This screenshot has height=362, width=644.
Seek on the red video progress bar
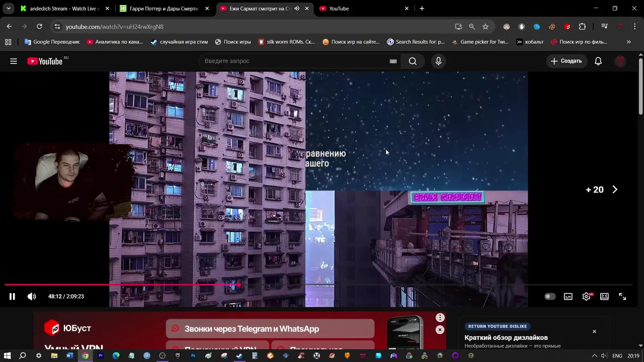pos(319,285)
